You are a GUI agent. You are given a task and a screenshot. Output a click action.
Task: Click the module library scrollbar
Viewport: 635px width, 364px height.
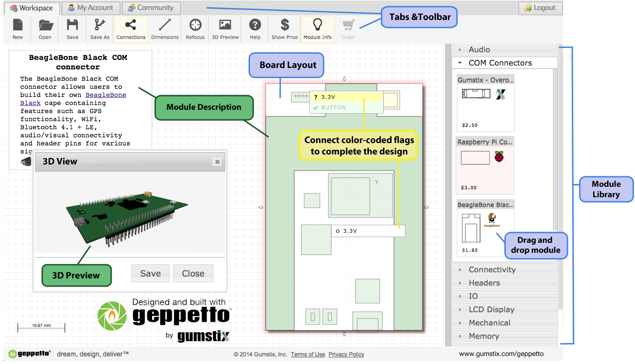pyautogui.click(x=560, y=176)
